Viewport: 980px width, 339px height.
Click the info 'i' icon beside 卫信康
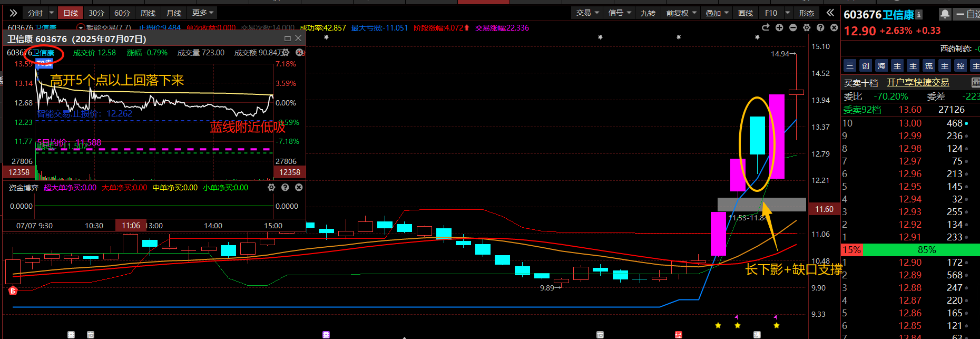tap(919, 15)
